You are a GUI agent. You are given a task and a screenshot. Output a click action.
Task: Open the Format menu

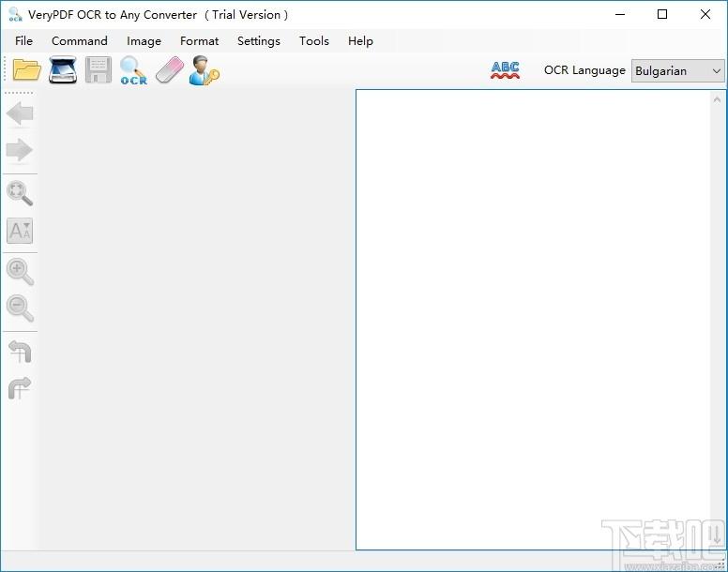coord(199,41)
